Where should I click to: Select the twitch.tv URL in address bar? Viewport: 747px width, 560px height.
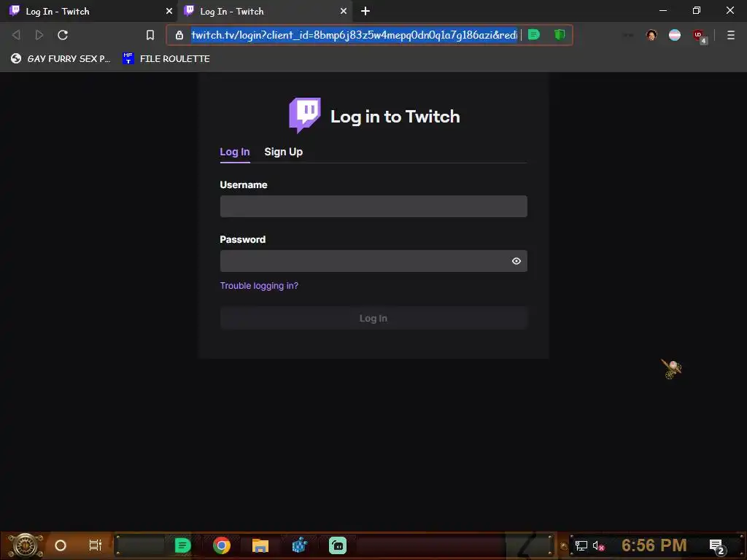tap(354, 35)
